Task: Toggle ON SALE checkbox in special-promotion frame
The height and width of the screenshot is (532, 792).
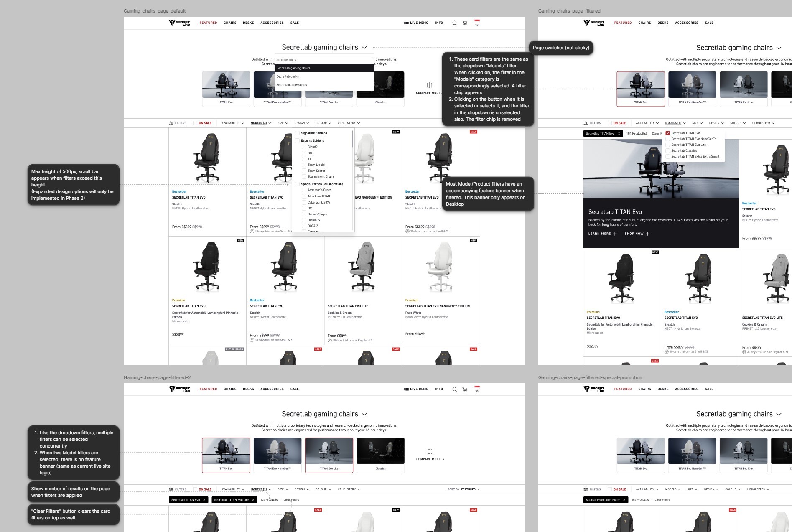Action: click(x=610, y=489)
